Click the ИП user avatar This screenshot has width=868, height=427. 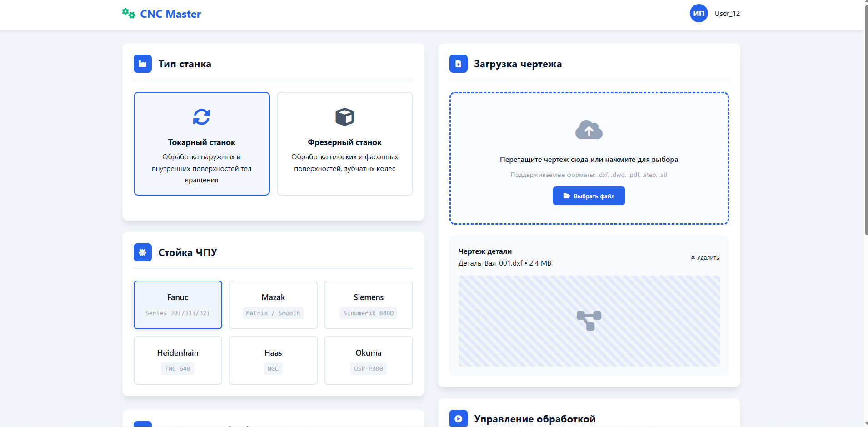698,13
